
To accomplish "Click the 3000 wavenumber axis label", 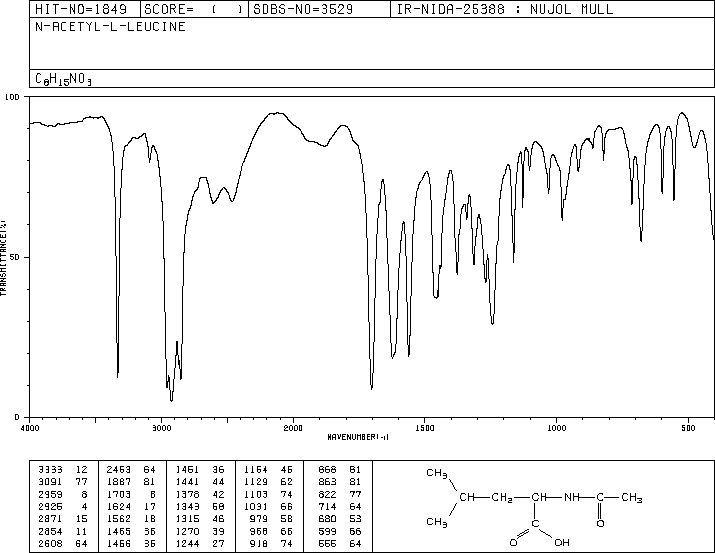I will click(161, 428).
